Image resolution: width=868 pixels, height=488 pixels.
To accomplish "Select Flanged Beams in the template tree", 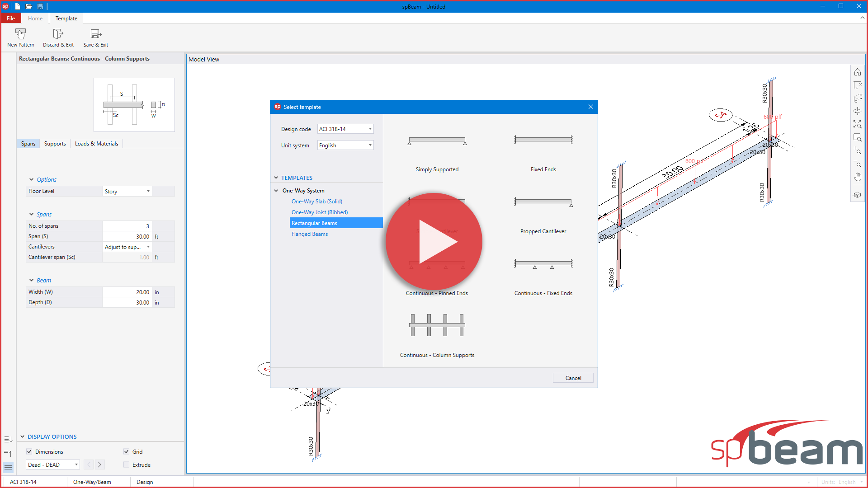I will 310,234.
